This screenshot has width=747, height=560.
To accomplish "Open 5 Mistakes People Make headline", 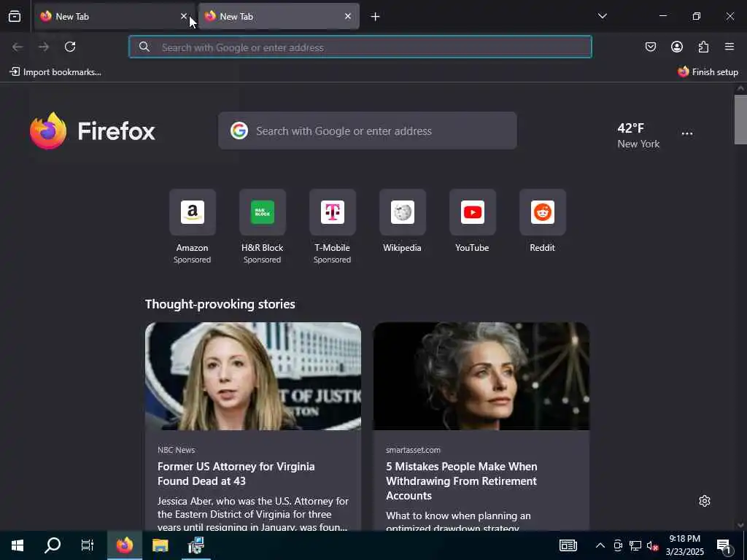I will [x=462, y=481].
